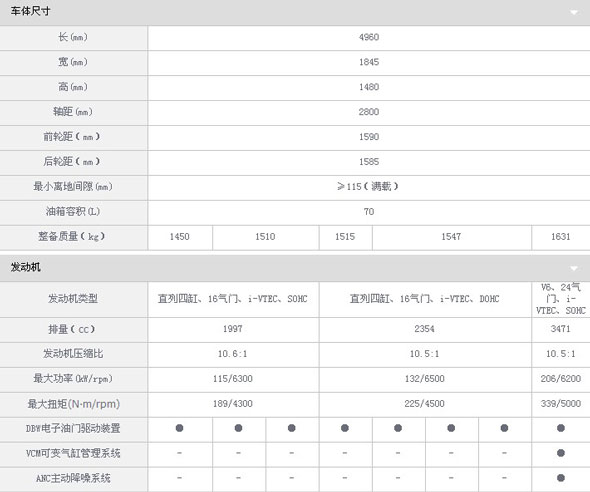This screenshot has width=590, height=492.
Task: Click the 发动机类型 row label
Action: click(x=73, y=299)
